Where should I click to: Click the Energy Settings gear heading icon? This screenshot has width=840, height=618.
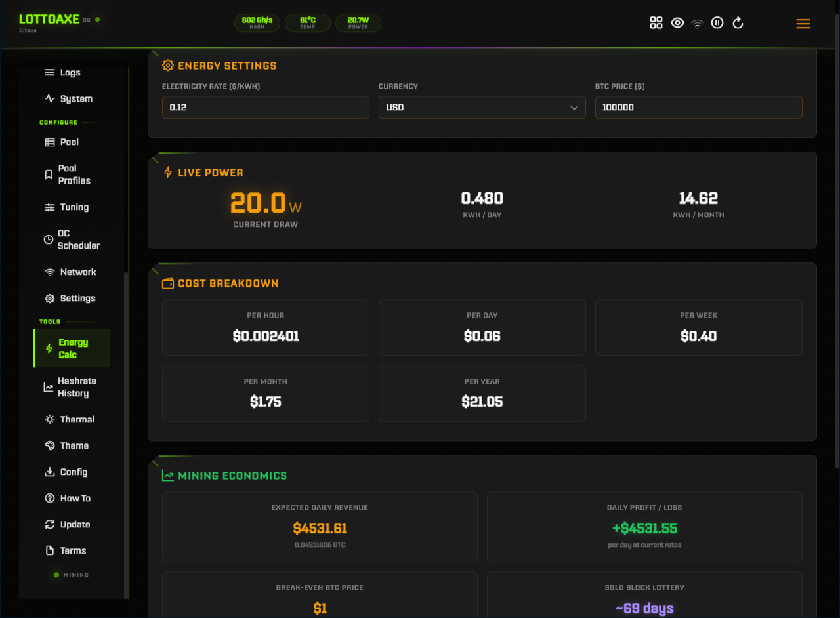point(168,66)
